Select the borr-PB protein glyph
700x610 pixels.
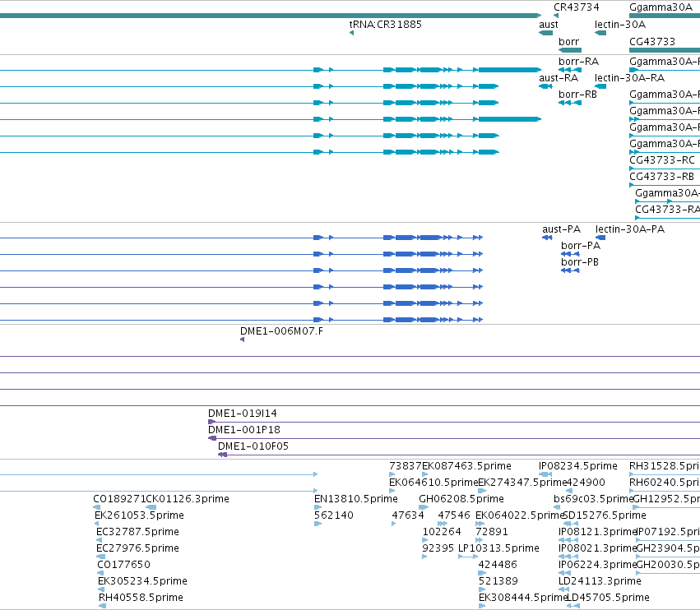570,270
